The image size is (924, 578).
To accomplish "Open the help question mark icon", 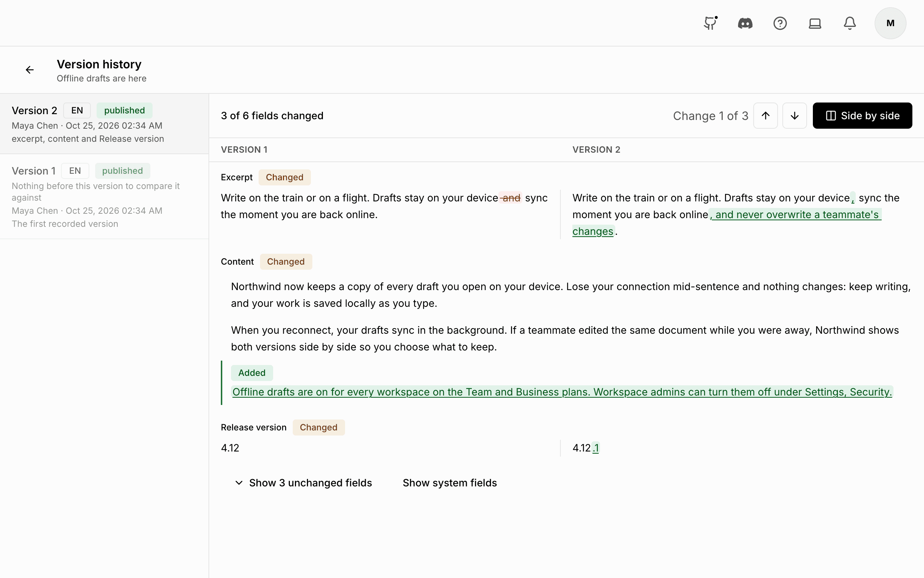I will point(780,23).
